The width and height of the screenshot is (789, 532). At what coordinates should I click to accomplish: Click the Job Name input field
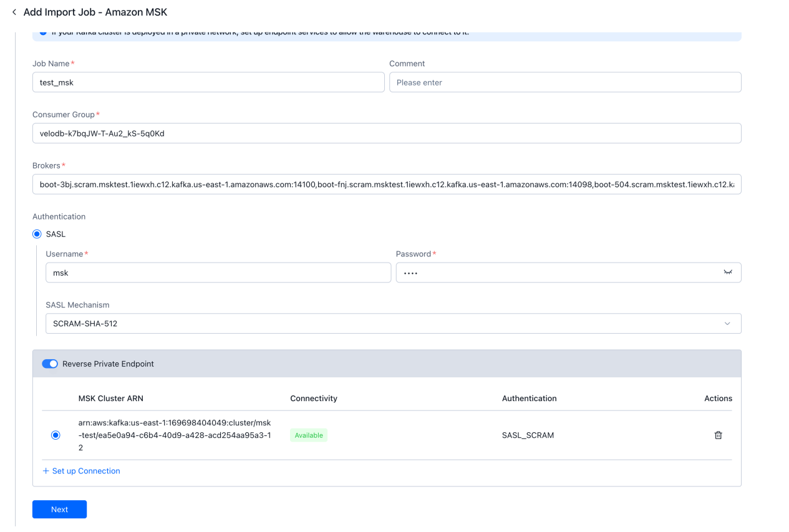[208, 82]
